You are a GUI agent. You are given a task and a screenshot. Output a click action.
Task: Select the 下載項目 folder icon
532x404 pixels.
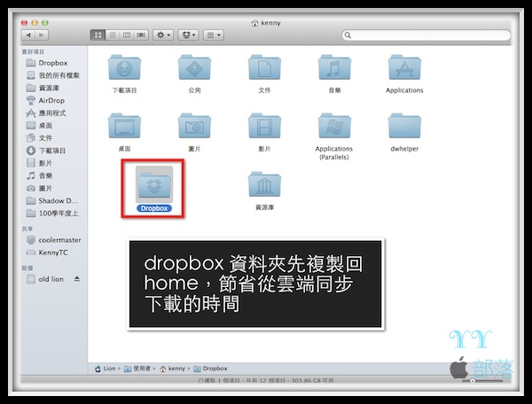[124, 67]
